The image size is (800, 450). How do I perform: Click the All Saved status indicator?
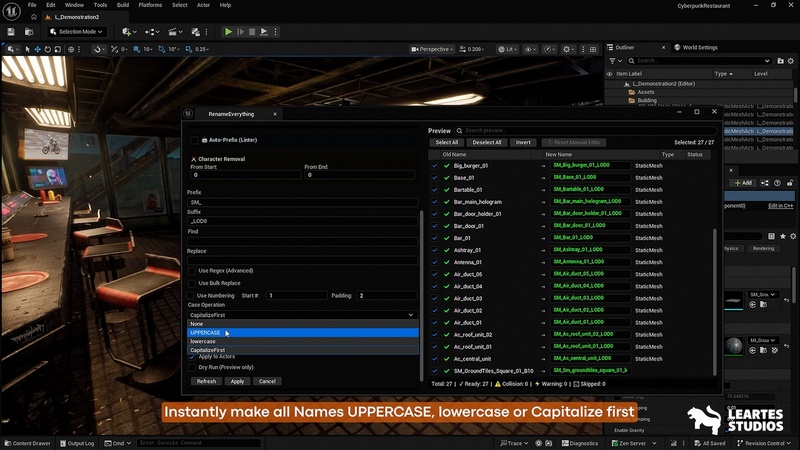[x=712, y=442]
